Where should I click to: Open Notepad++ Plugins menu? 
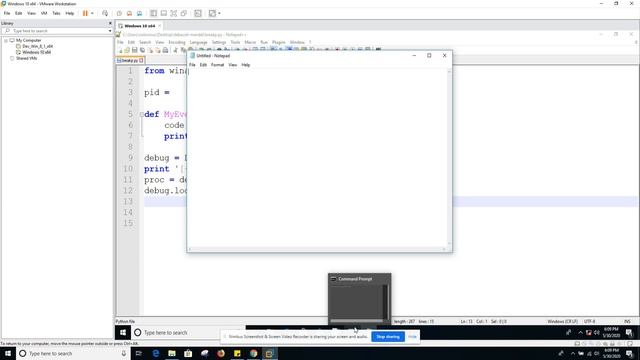click(x=279, y=42)
